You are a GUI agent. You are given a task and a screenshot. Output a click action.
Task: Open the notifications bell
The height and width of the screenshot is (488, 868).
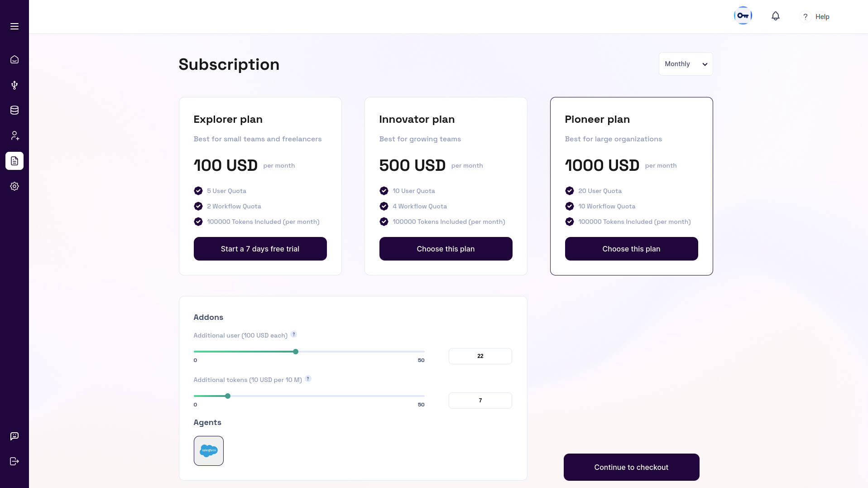pos(776,16)
